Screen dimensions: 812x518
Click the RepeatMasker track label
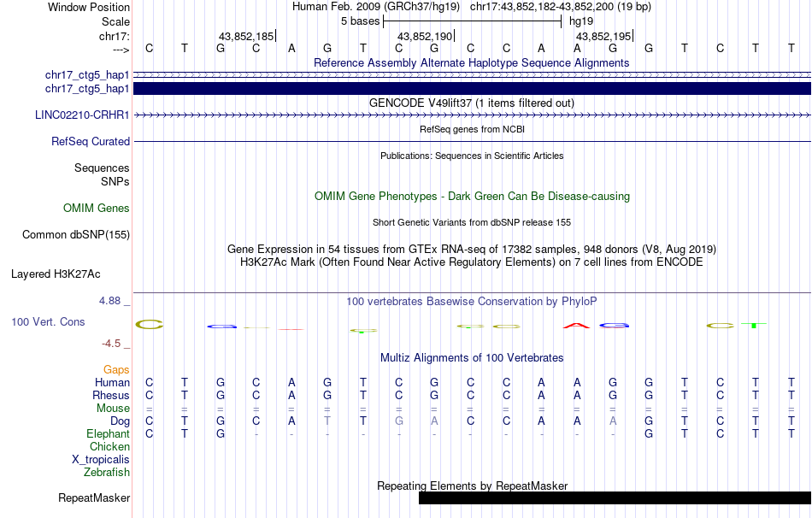[94, 497]
